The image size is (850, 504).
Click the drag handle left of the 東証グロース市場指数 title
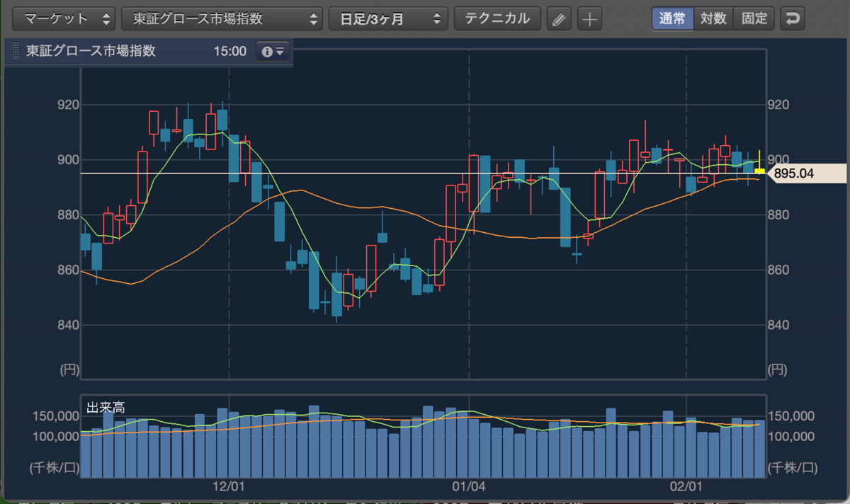tap(16, 52)
